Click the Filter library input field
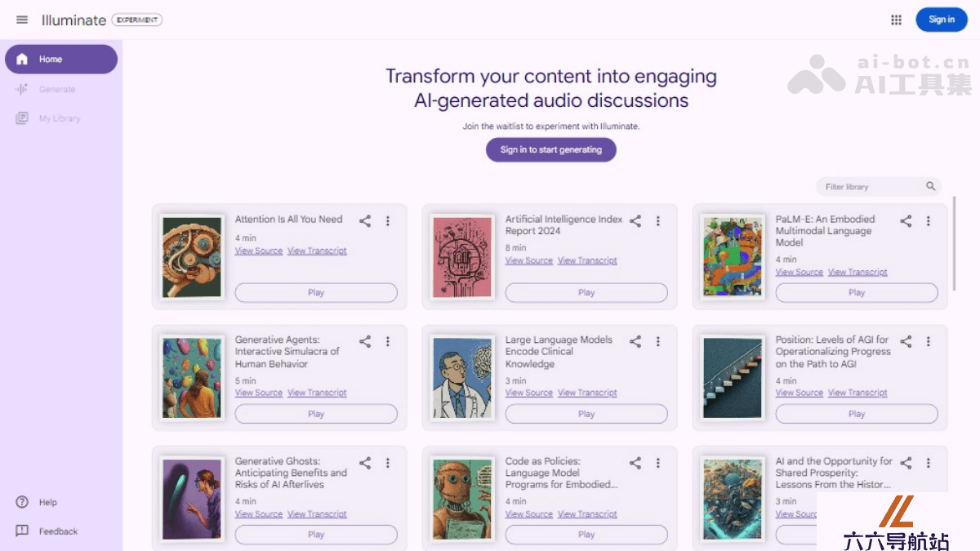 pyautogui.click(x=879, y=187)
